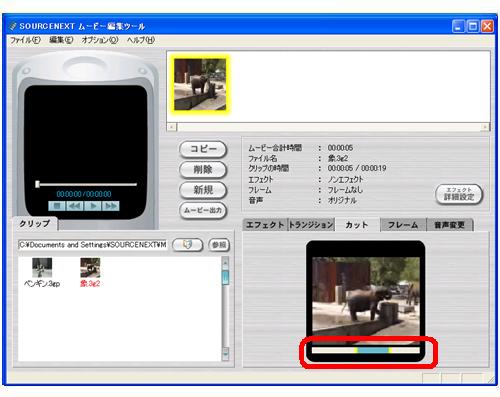500x397 pixels.
Task: Click the blue cut range bar
Action: coord(373,350)
